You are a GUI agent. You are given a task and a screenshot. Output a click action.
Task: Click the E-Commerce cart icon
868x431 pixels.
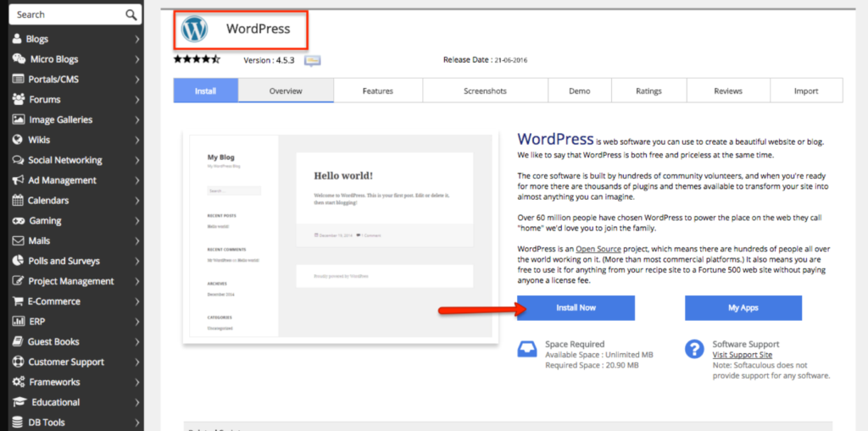[18, 301]
